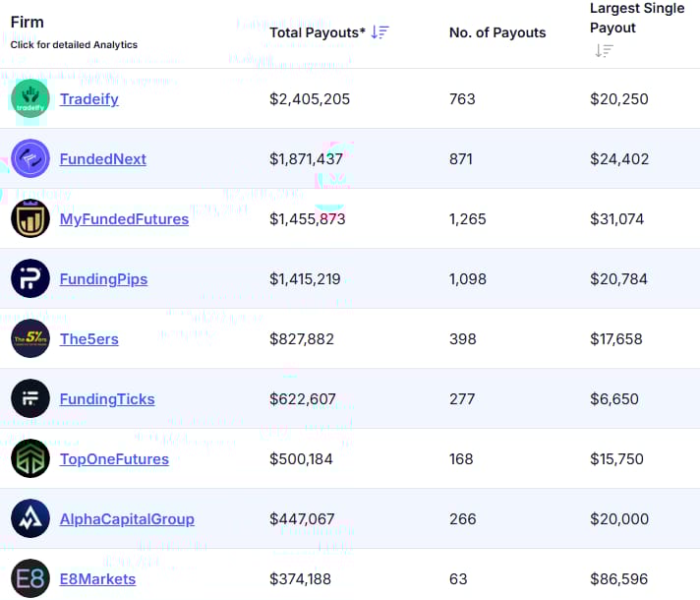Screen dimensions: 700x600
Task: Select the $500,184 total payout cell
Action: [x=302, y=459]
